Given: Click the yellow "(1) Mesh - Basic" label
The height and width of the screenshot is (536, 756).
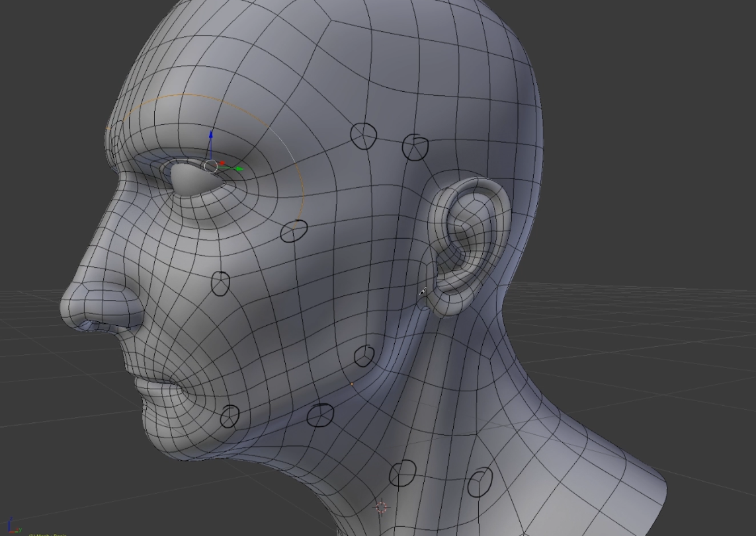Looking at the screenshot, I should click(x=46, y=535).
